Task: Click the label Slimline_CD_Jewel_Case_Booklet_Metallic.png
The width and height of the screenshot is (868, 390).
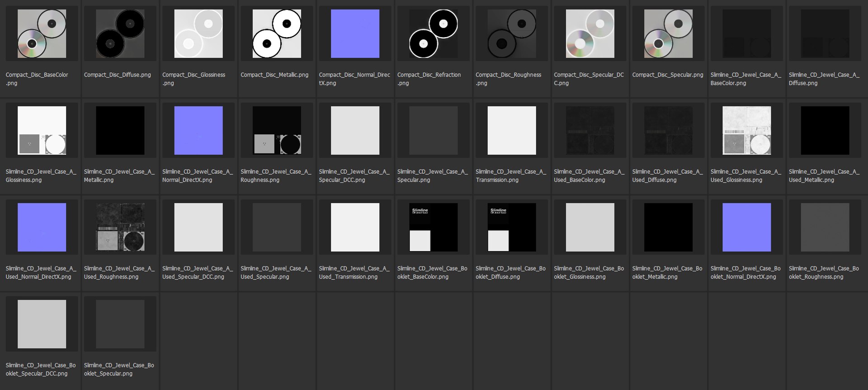Action: point(667,272)
